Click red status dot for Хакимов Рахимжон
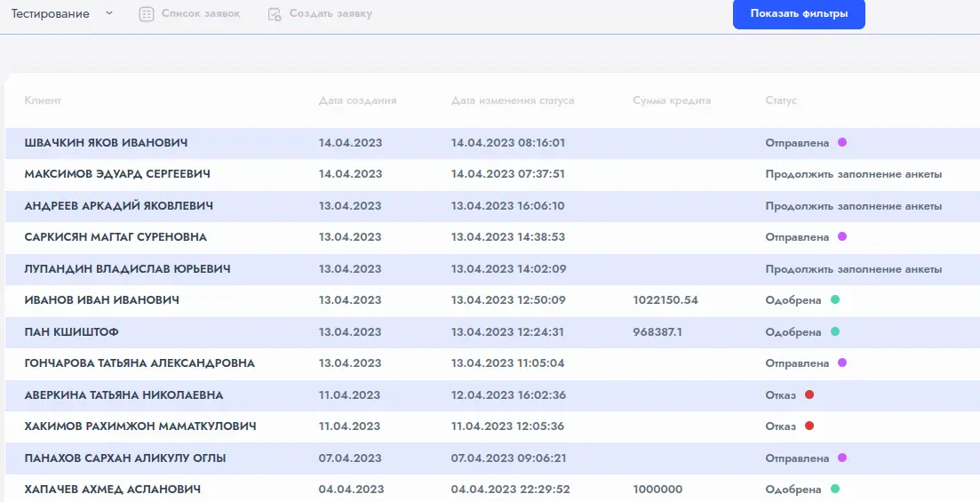The image size is (980, 502). tap(809, 426)
